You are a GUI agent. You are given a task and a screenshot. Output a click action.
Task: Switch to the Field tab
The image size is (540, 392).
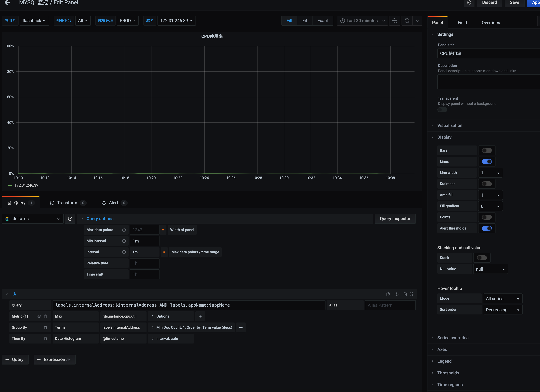(x=462, y=23)
